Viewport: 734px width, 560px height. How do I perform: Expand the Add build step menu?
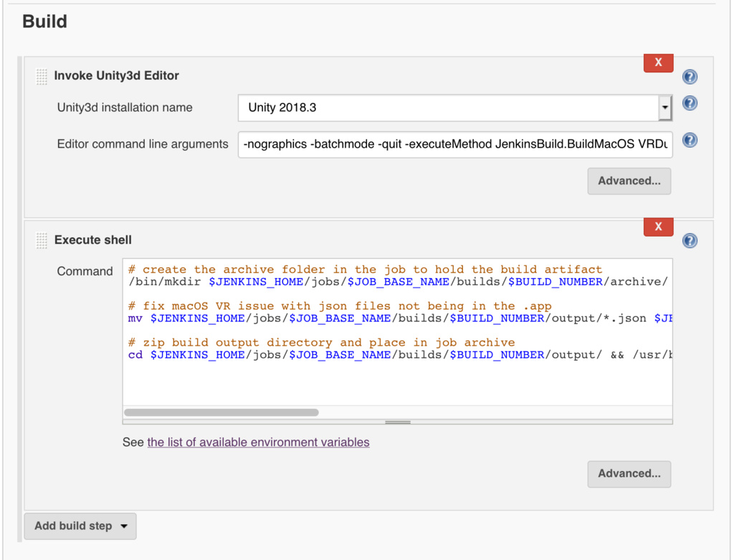point(80,526)
